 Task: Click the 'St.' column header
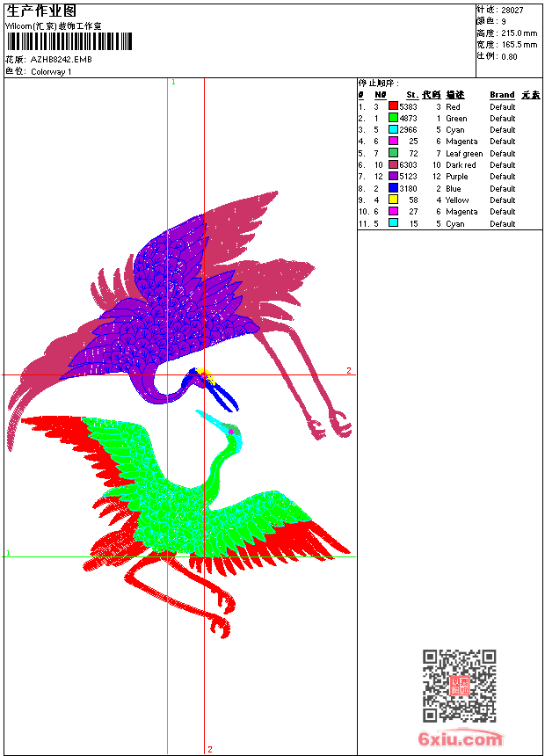(412, 95)
